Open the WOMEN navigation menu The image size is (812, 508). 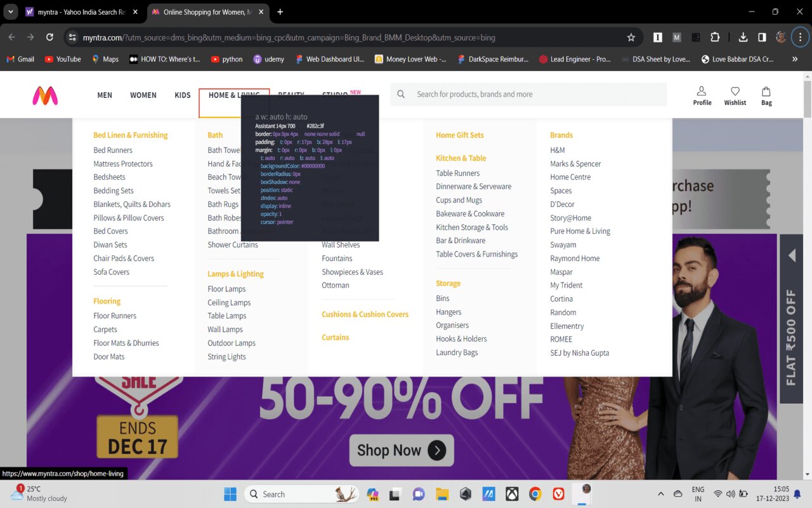(143, 95)
